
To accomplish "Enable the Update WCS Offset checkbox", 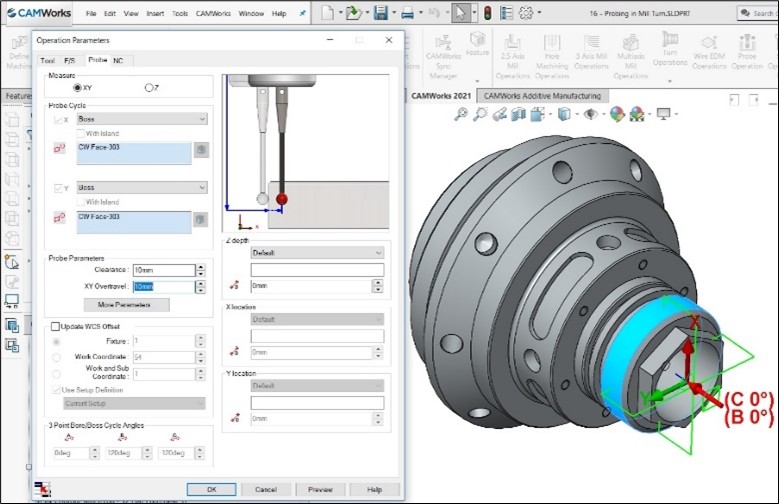I will [x=55, y=327].
